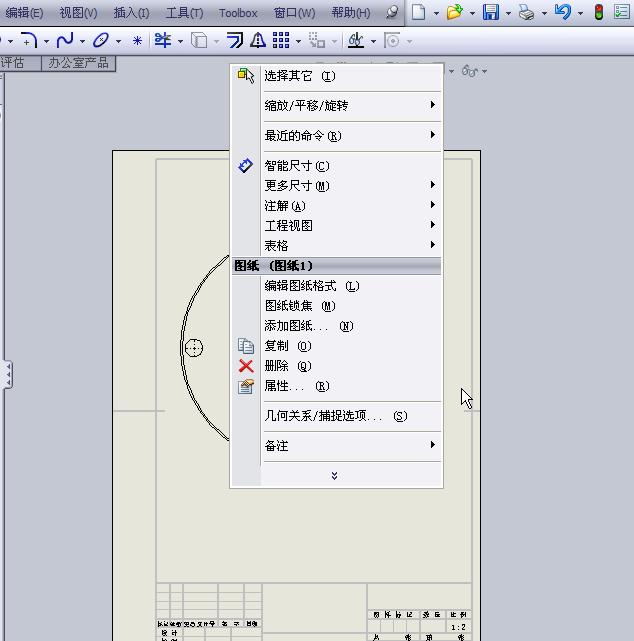Choose 图纸锁焦 (M)
This screenshot has width=634, height=641.
click(336, 306)
